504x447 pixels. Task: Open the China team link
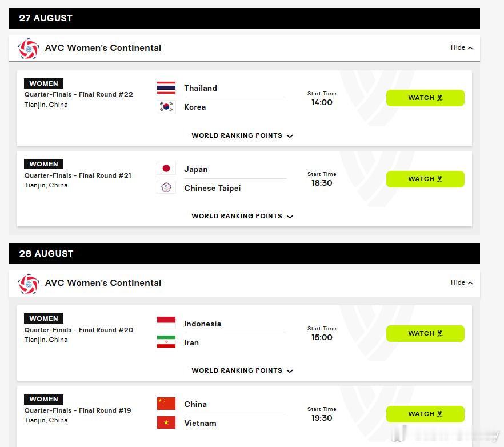pyautogui.click(x=195, y=404)
